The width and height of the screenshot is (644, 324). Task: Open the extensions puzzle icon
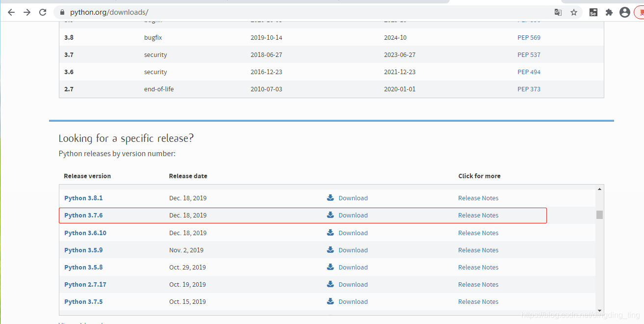click(x=609, y=12)
